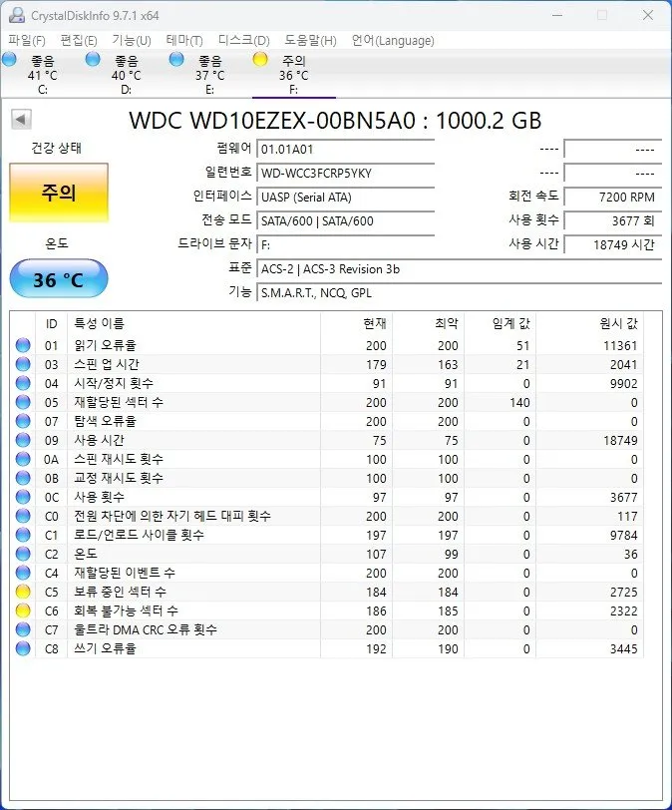The image size is (672, 810).
Task: Open the 파일(F) menu
Action: tap(27, 40)
